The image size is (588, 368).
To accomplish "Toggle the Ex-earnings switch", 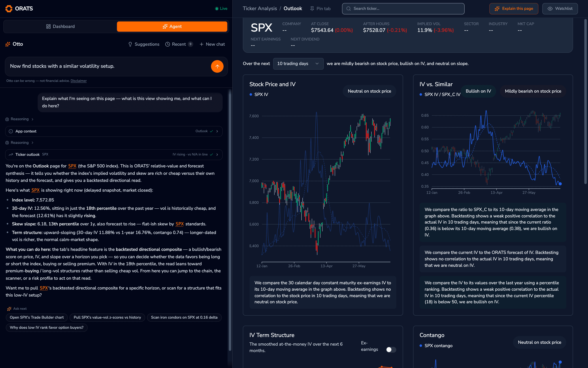I will pos(391,349).
